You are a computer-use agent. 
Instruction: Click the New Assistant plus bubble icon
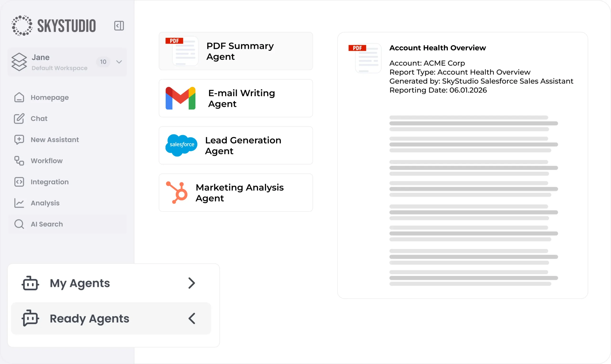point(19,140)
